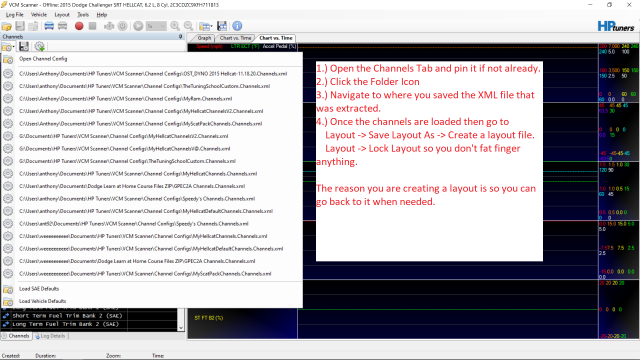Click the blue Info icon in the toolbar
The image size is (640, 360).
click(237, 26)
